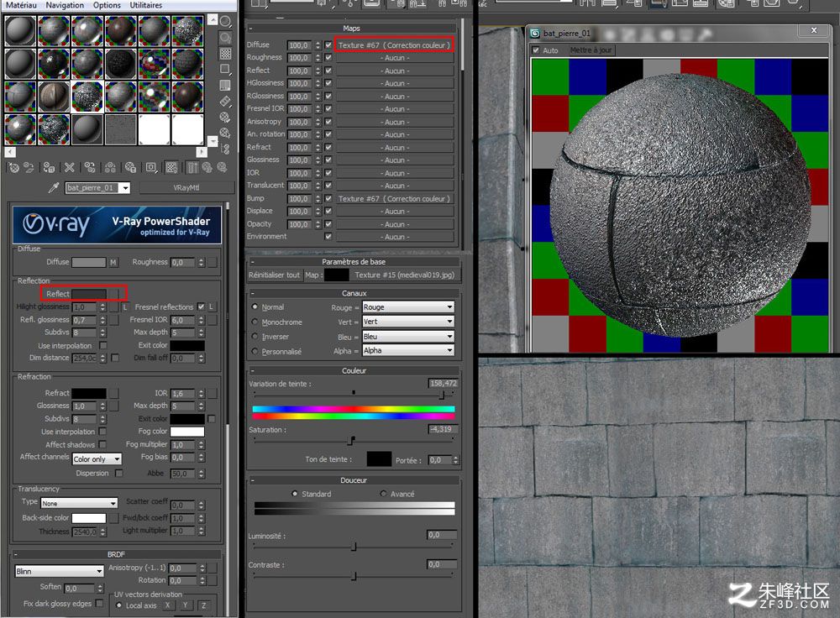This screenshot has width=840, height=618.
Task: Open the Sample Type flyout icon
Action: pyautogui.click(x=225, y=22)
